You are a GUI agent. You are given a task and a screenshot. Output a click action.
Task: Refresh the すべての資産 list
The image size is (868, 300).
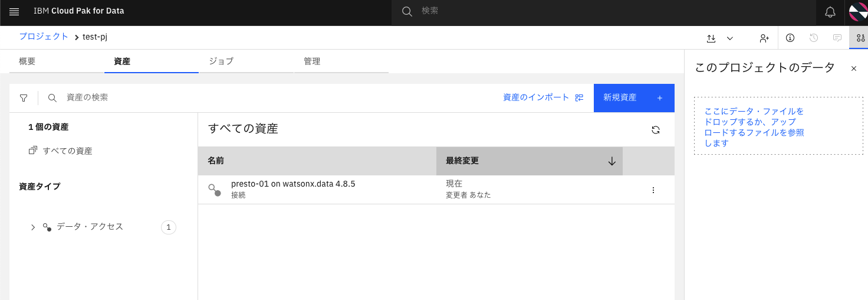656,130
